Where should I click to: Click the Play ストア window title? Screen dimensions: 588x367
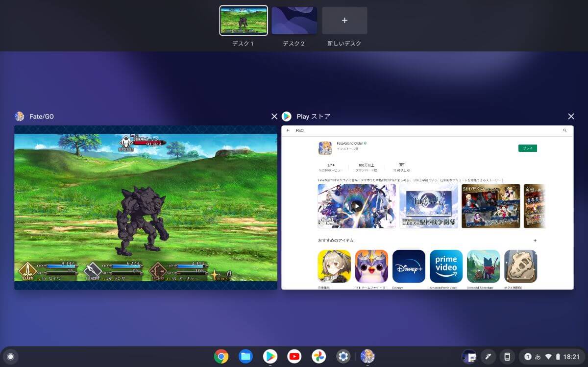tap(314, 117)
